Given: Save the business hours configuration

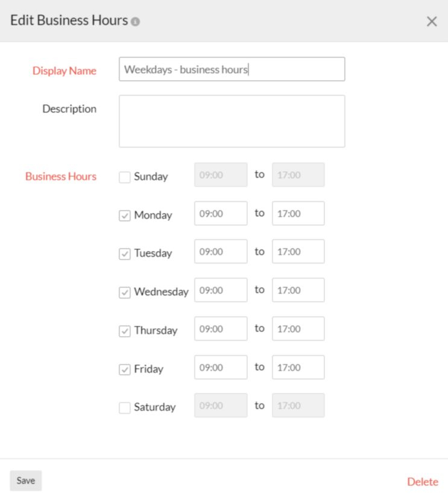Looking at the screenshot, I should [x=25, y=480].
